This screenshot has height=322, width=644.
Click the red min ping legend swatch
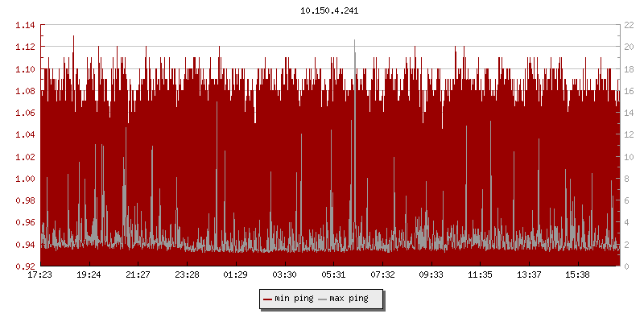(x=268, y=299)
